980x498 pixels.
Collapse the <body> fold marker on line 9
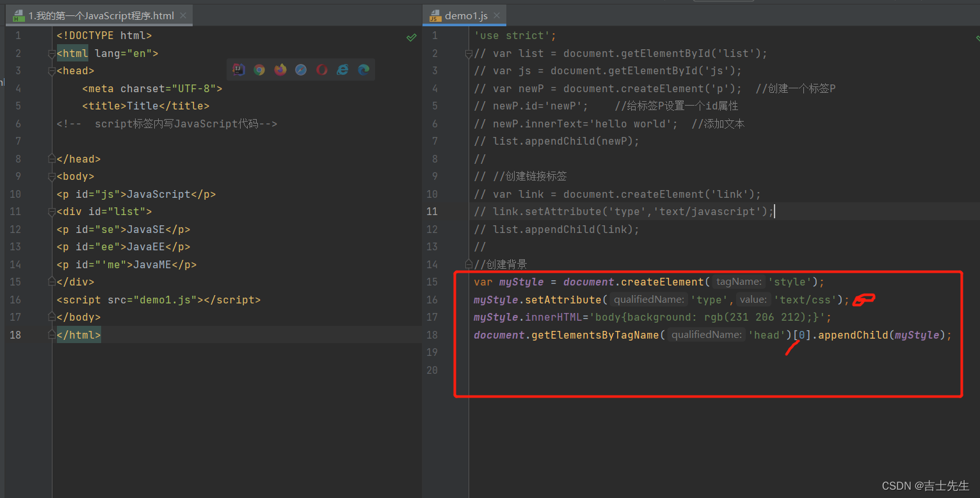click(52, 177)
